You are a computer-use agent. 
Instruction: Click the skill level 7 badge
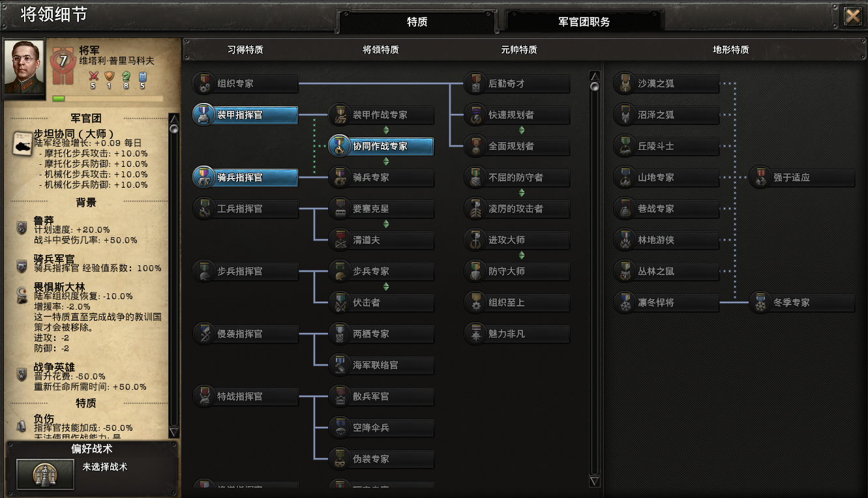[x=63, y=61]
